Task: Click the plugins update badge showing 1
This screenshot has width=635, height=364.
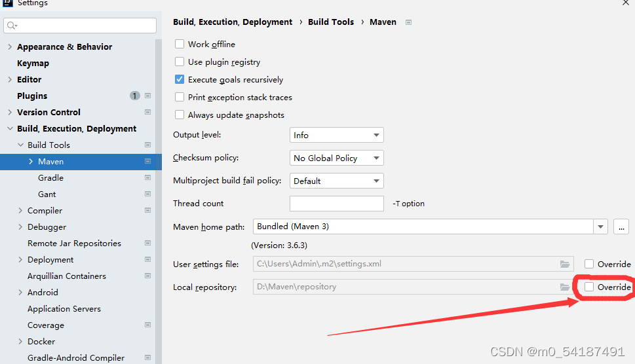Action: click(135, 96)
